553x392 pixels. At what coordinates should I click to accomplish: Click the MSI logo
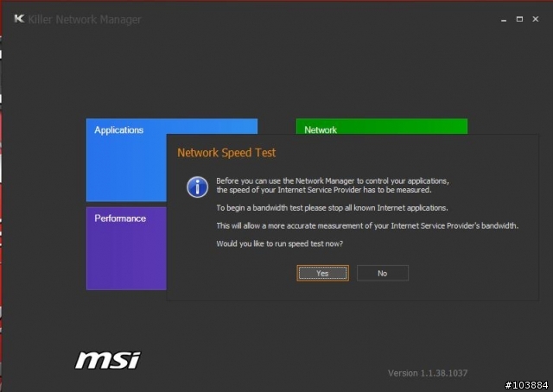tap(107, 360)
